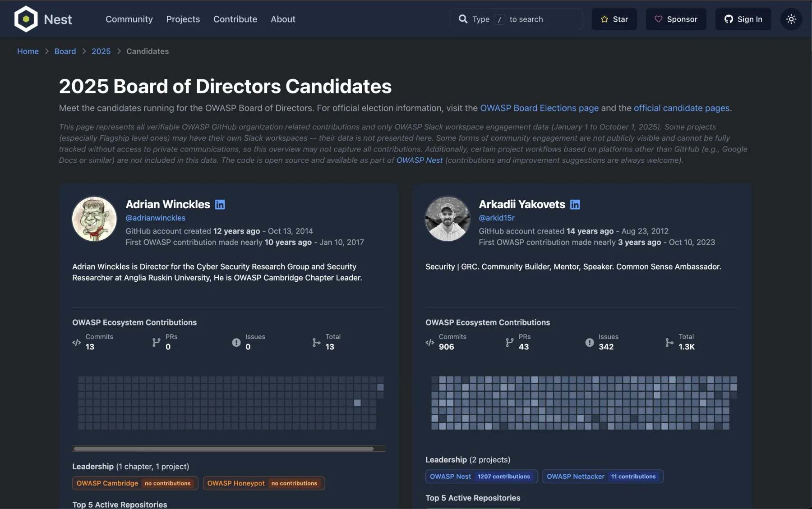Open Arkadii Yakovets' LinkedIn icon
812x509 pixels.
[575, 205]
